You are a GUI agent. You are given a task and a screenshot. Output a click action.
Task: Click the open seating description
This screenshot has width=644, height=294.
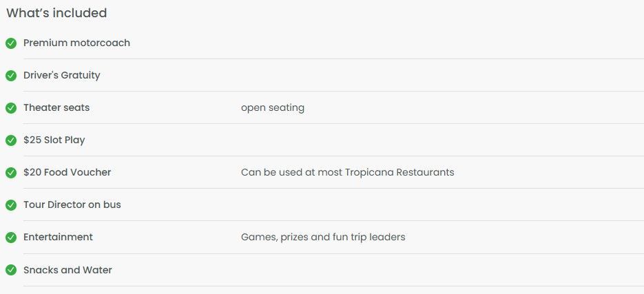point(273,108)
